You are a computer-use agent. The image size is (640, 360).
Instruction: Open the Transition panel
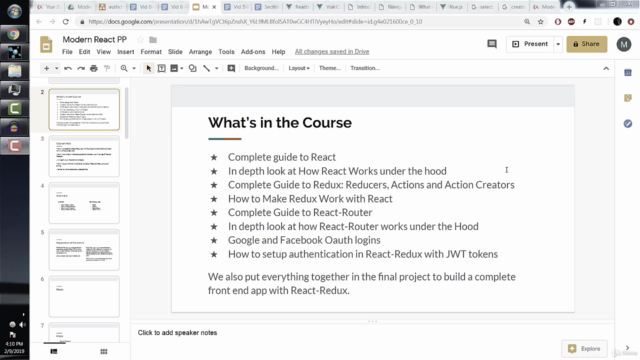tap(365, 68)
